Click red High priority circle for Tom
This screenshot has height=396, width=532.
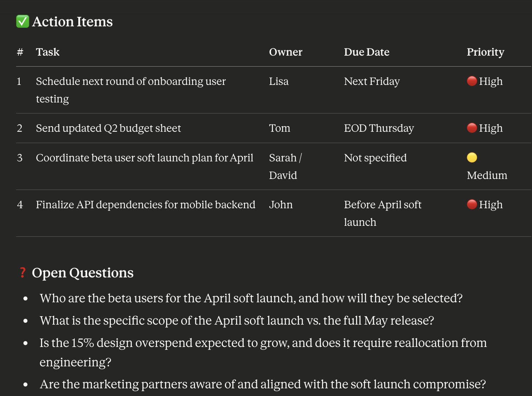pos(472,128)
